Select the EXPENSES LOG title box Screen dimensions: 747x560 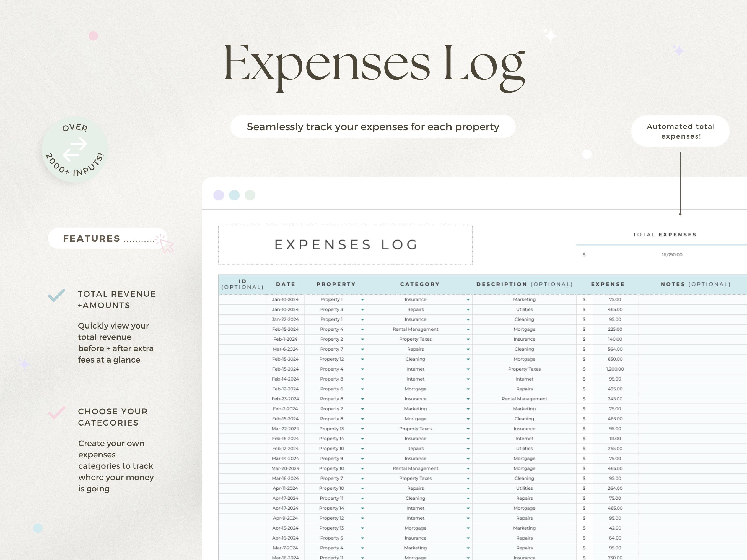(346, 245)
